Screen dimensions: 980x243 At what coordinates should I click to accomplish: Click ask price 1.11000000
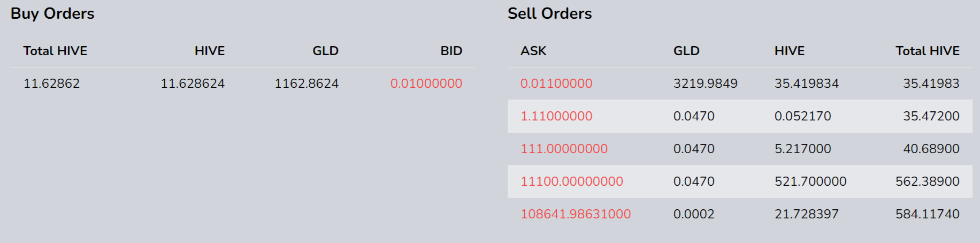[556, 116]
